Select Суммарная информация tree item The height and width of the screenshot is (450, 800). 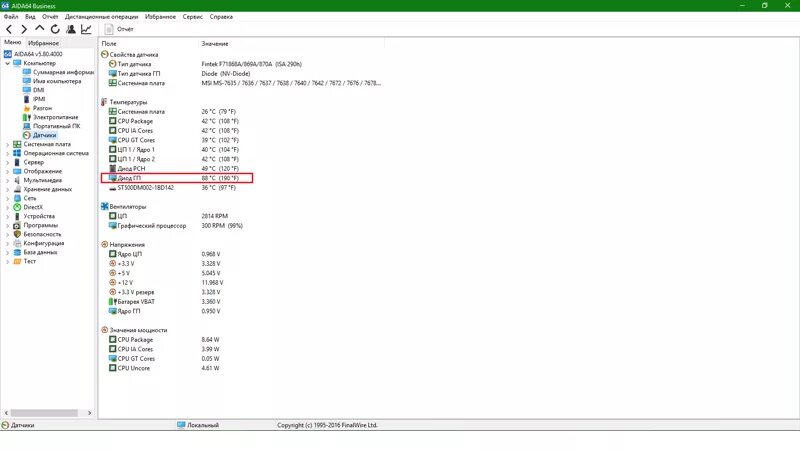(x=59, y=72)
